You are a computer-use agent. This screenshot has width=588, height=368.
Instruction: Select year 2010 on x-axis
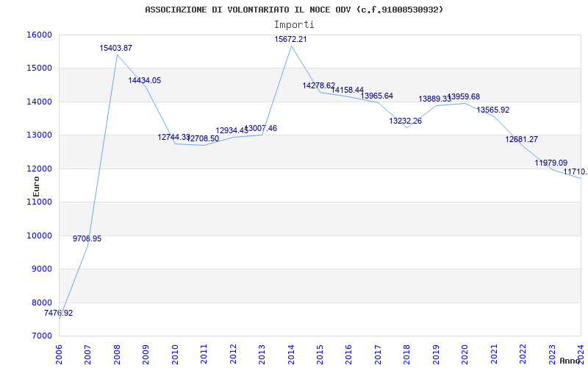click(x=175, y=351)
